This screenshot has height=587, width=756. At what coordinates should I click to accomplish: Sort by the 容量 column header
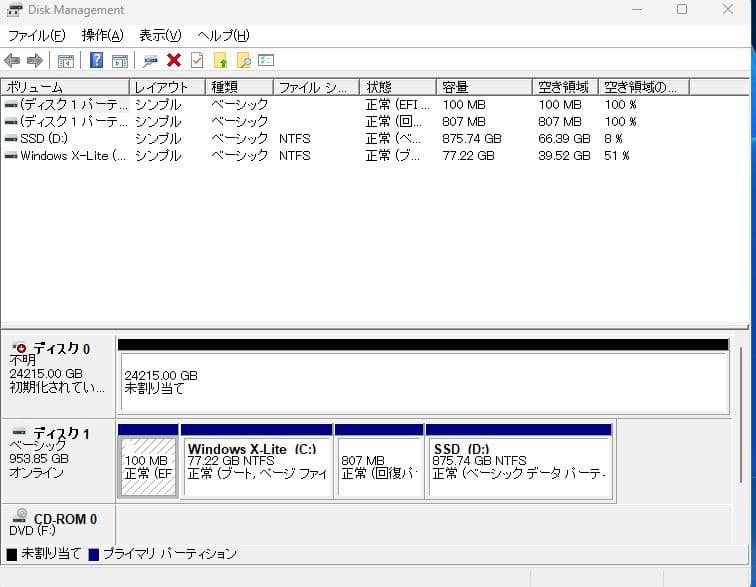coord(484,87)
